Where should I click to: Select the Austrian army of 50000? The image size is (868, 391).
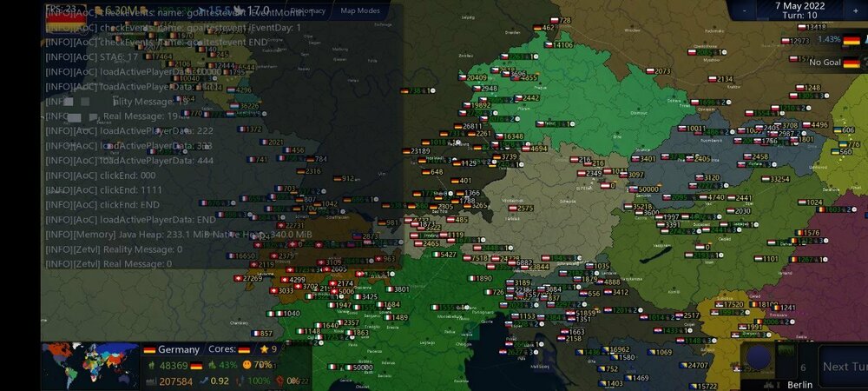pos(644,189)
